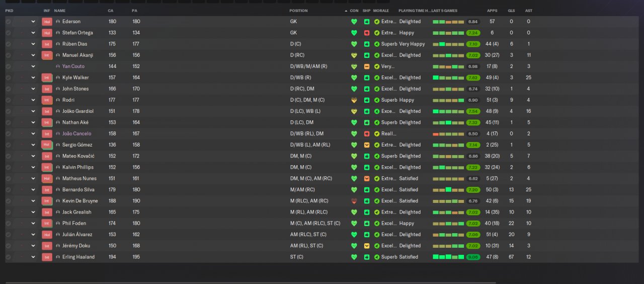
Task: Toggle the picked checkmark for Jack Grealish
Action: [8, 212]
